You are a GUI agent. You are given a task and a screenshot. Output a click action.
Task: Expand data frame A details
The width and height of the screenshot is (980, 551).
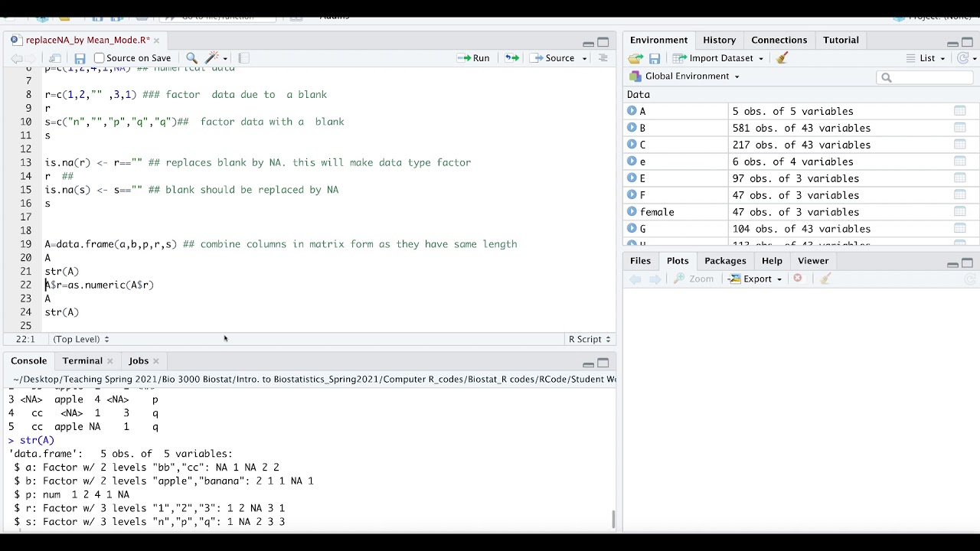point(632,111)
